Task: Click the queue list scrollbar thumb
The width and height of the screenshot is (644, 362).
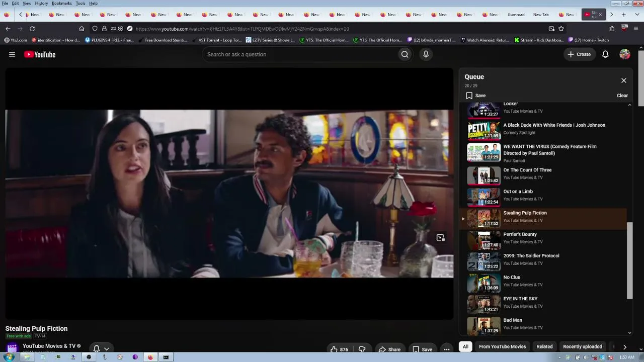Action: (629, 260)
